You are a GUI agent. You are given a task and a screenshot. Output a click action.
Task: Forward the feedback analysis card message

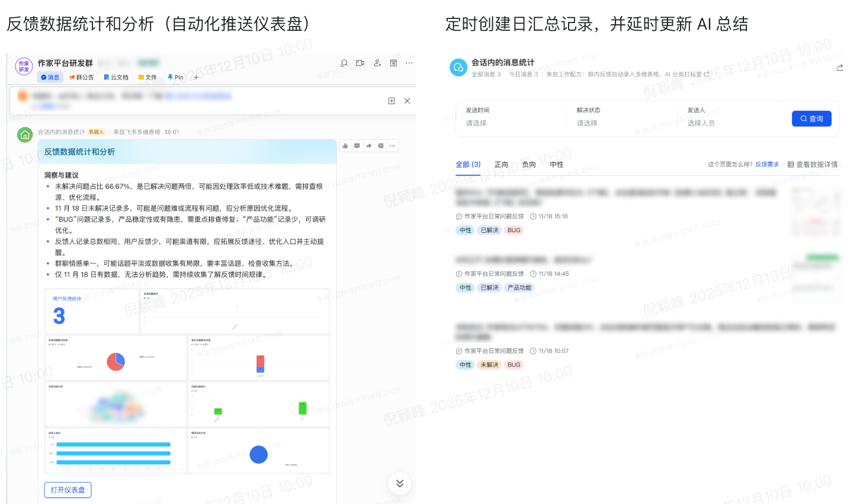369,146
